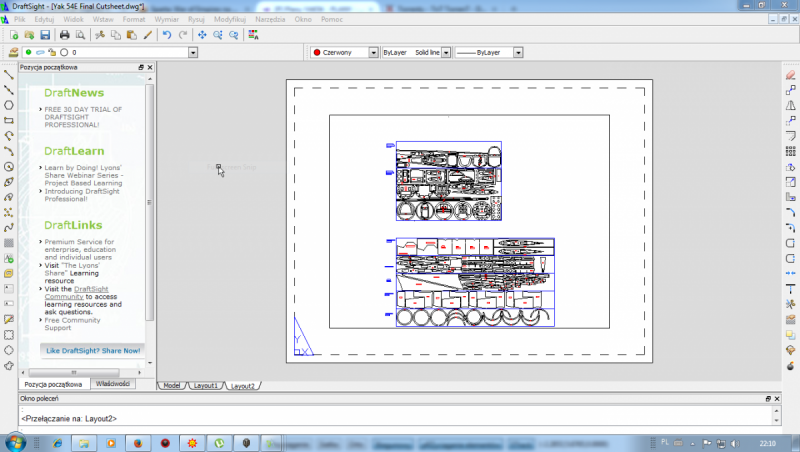
Task: Open the Czerwony line color dropdown
Action: tap(373, 52)
